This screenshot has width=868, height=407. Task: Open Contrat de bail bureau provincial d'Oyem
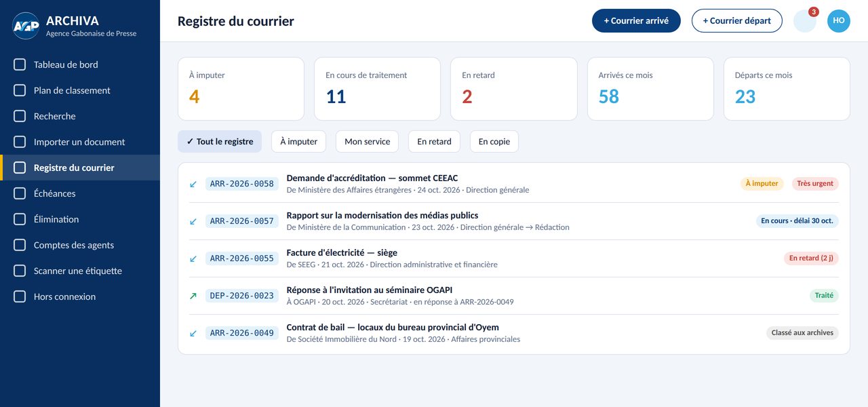point(393,327)
